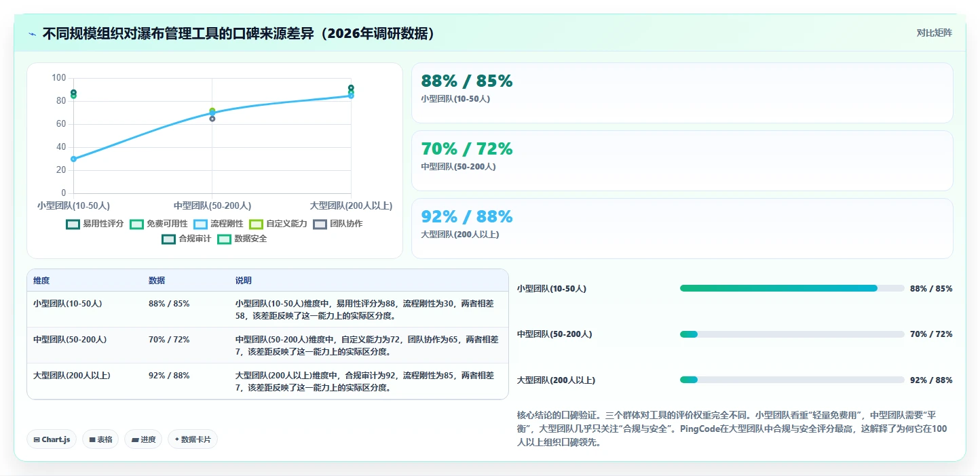Toggle the 自定义能力 legend entry
The height and width of the screenshot is (476, 980).
pos(278,224)
